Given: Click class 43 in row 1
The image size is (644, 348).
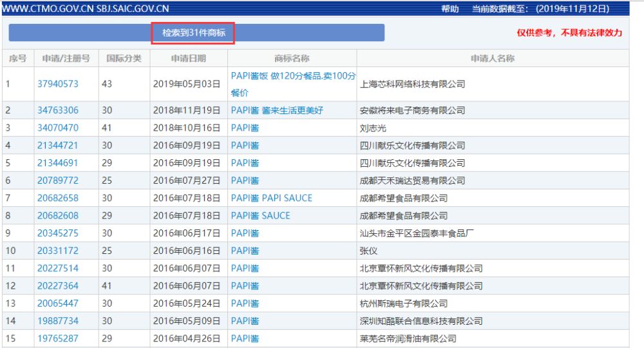Looking at the screenshot, I should 107,84.
